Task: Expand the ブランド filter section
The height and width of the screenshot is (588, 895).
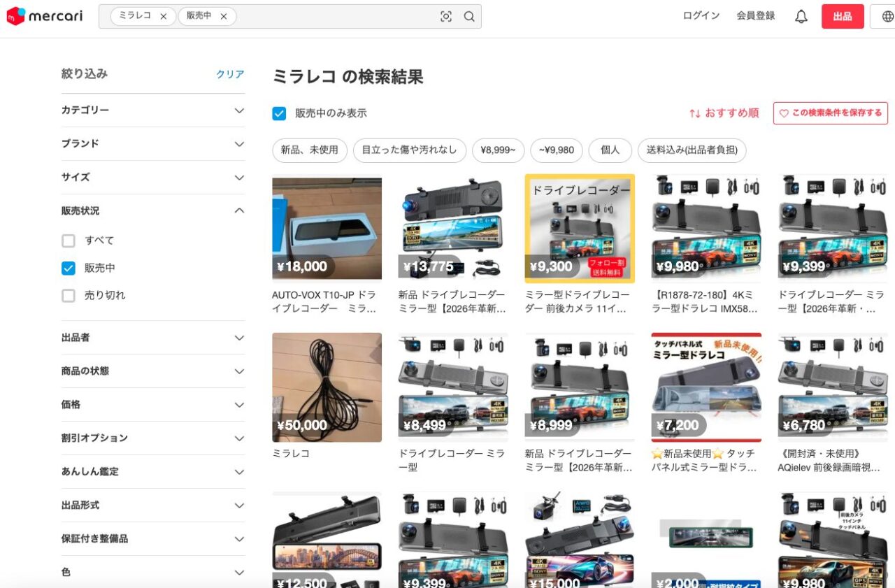Action: tap(152, 144)
